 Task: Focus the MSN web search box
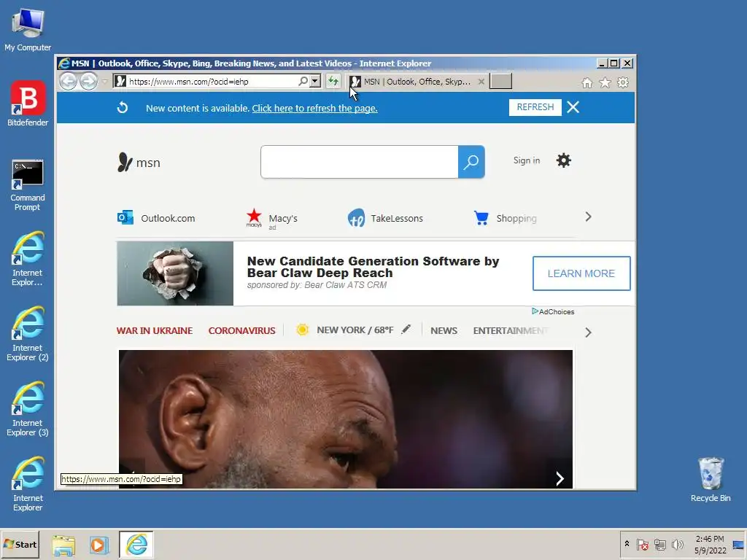click(360, 162)
